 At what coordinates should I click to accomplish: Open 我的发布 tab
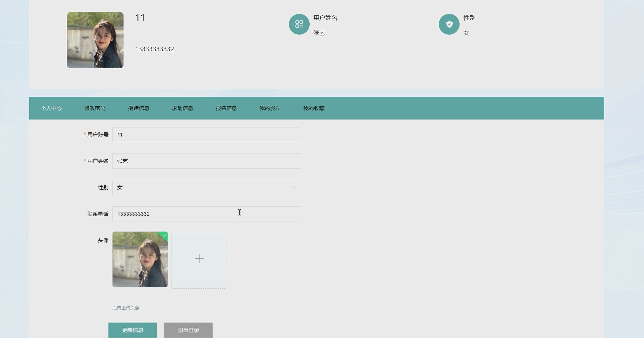(x=270, y=108)
